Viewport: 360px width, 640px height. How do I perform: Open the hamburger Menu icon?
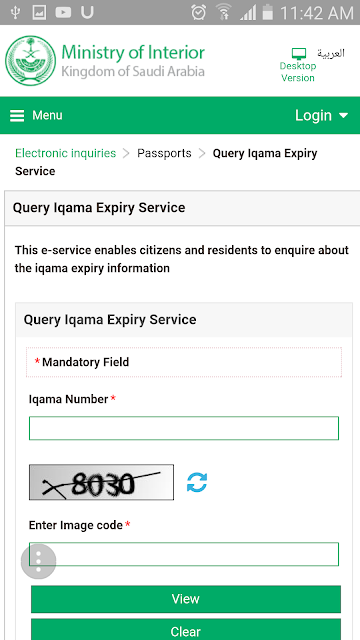17,116
